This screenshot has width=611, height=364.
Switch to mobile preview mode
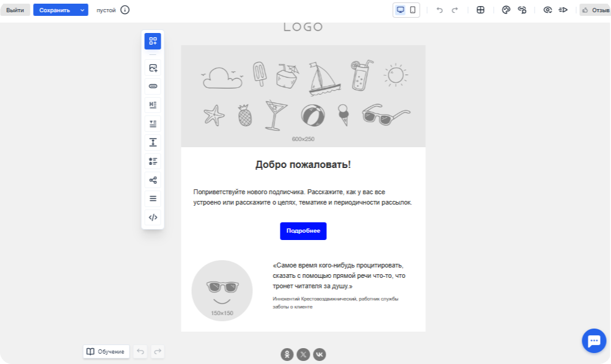413,10
